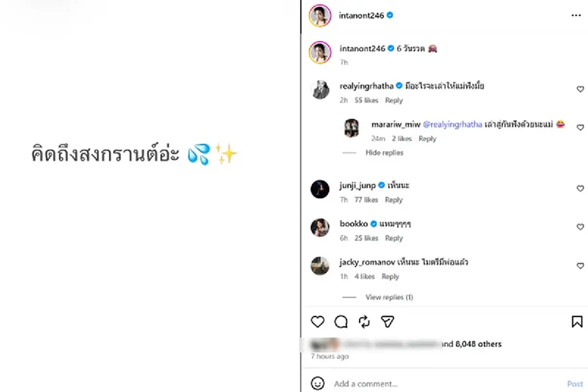Collapse replies to realyingrhatha's thread

pos(384,152)
